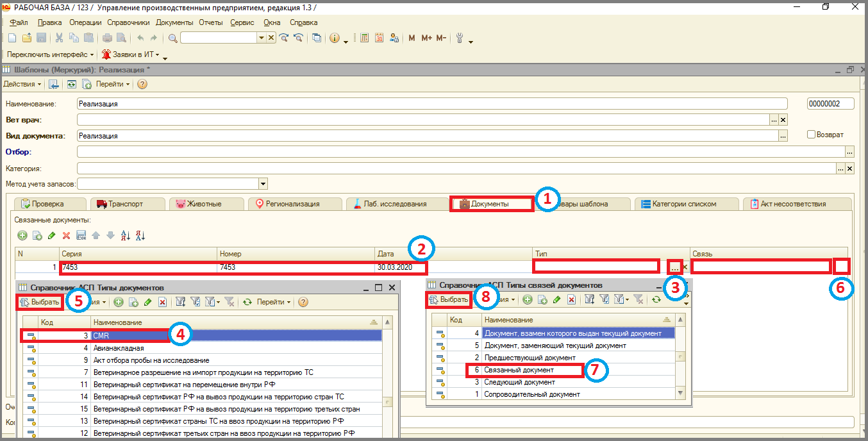Viewport: 868px width, 441px height.
Task: Click the red delete row icon under Связанные документы
Action: 66,235
